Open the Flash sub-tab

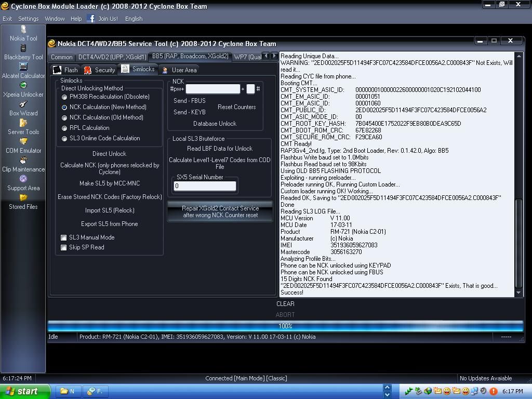[x=66, y=70]
